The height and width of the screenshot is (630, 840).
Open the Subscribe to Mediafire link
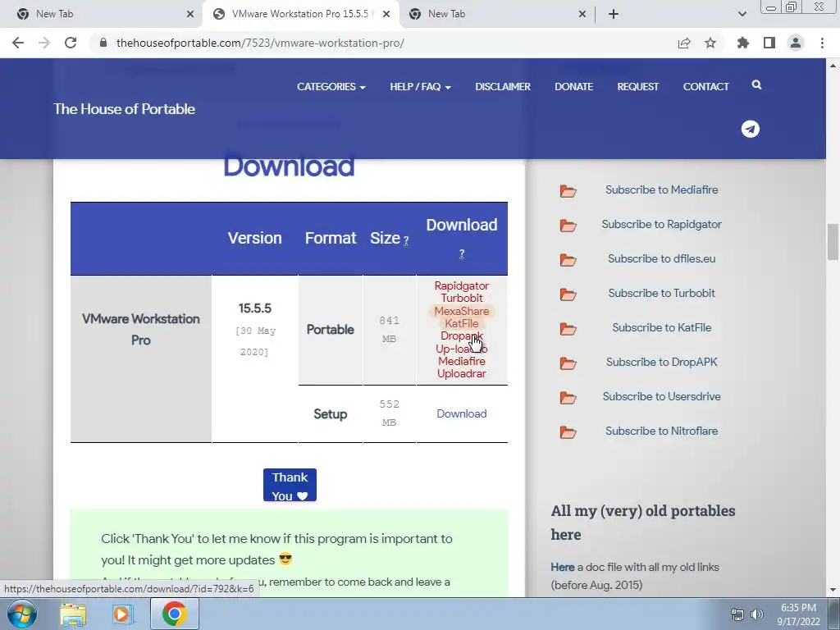(x=661, y=189)
